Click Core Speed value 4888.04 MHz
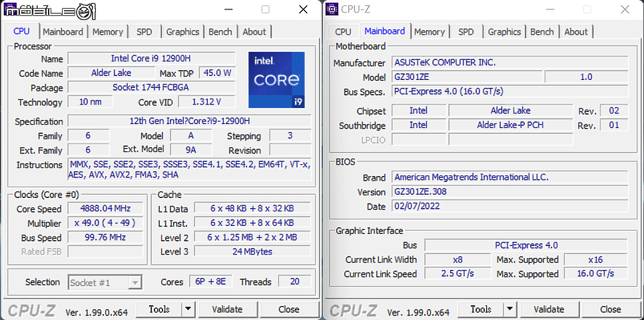Image resolution: width=644 pixels, height=320 pixels. pyautogui.click(x=105, y=208)
